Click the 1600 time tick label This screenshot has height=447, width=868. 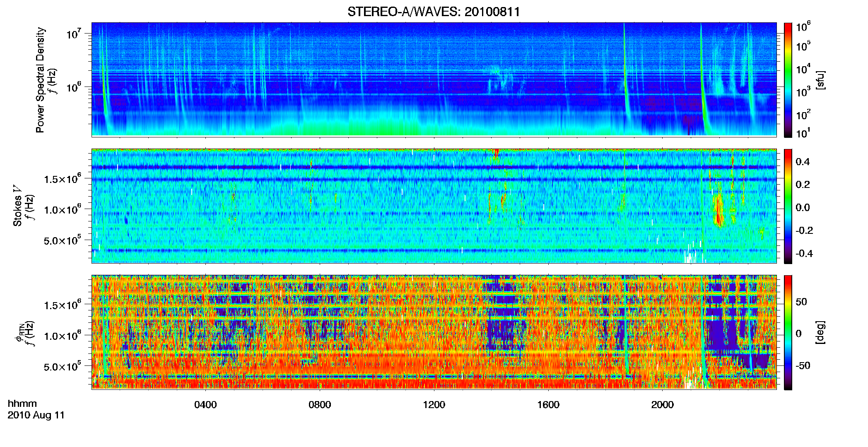click(548, 405)
